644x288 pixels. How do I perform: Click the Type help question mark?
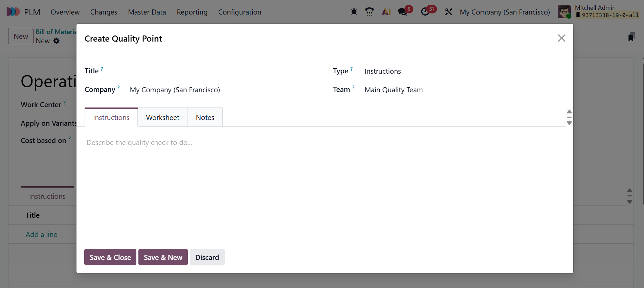pos(352,69)
